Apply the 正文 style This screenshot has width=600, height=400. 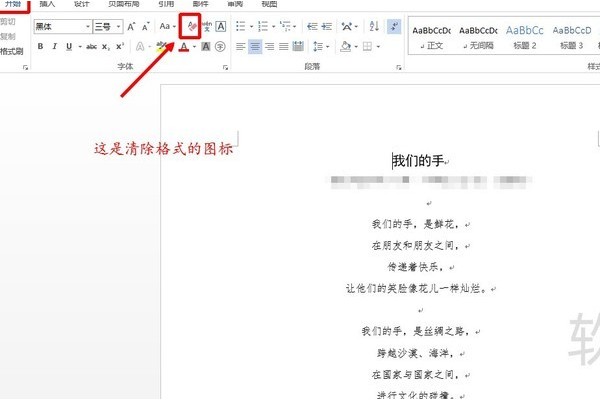(x=431, y=38)
